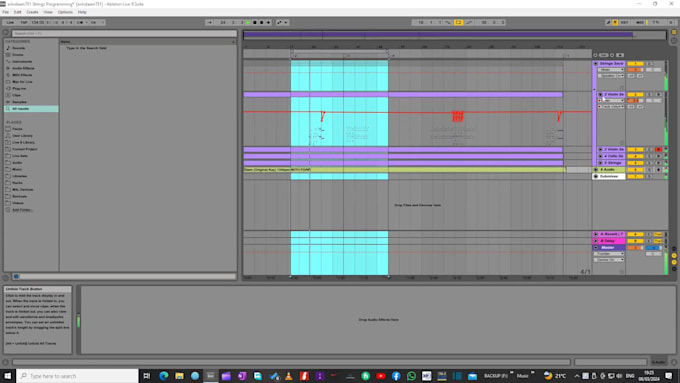The image size is (680, 383).
Task: Toggle the A Reverb track activator
Action: click(x=635, y=234)
